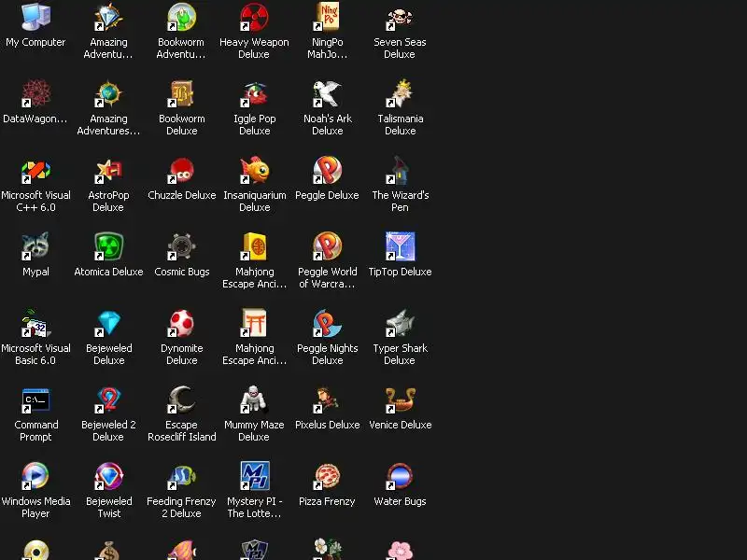
Task: Open Mahjong Escape with torii gate icon
Action: pos(254,323)
